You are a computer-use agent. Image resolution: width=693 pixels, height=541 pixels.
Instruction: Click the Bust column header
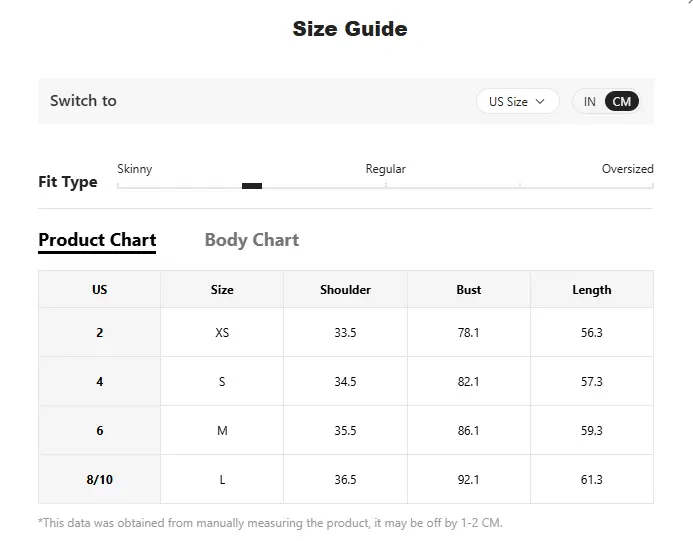[x=468, y=290]
